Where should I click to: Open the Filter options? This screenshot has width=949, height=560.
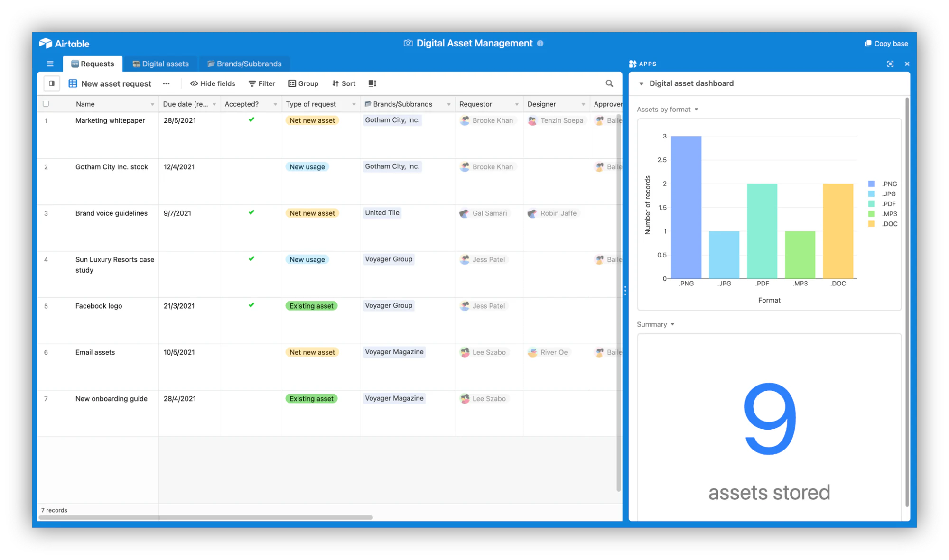coord(261,83)
